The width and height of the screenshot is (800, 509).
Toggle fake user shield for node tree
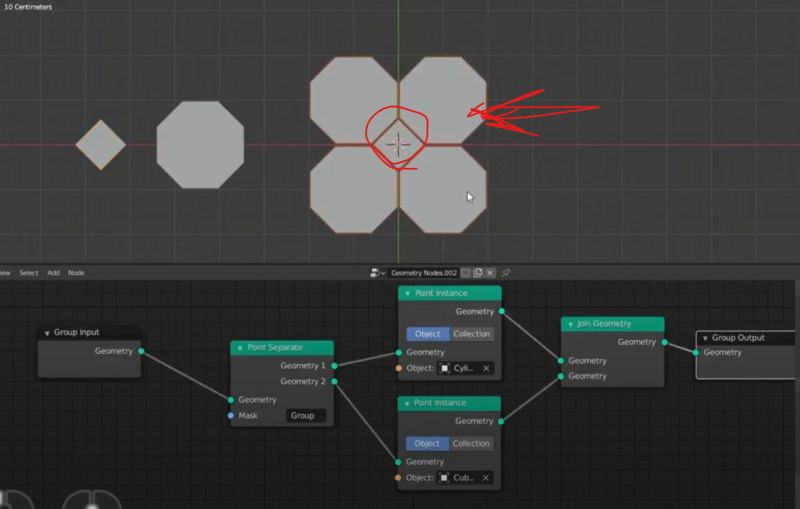click(x=466, y=273)
